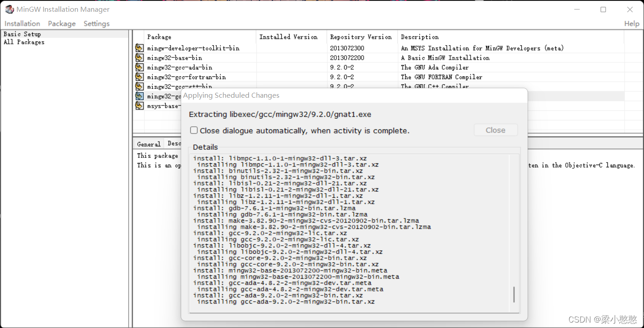Image resolution: width=644 pixels, height=328 pixels.
Task: Maximize the MinGW Installation Manager window
Action: click(603, 10)
